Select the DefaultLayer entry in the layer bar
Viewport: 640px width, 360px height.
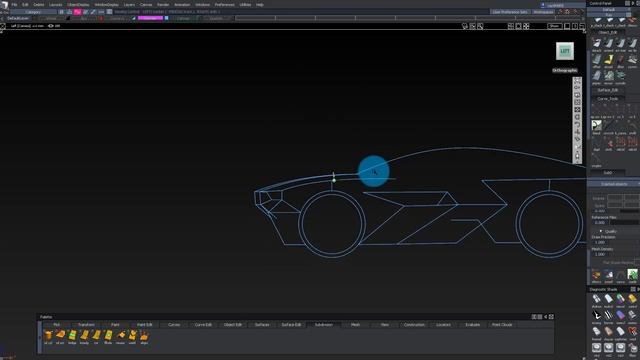click(x=18, y=18)
